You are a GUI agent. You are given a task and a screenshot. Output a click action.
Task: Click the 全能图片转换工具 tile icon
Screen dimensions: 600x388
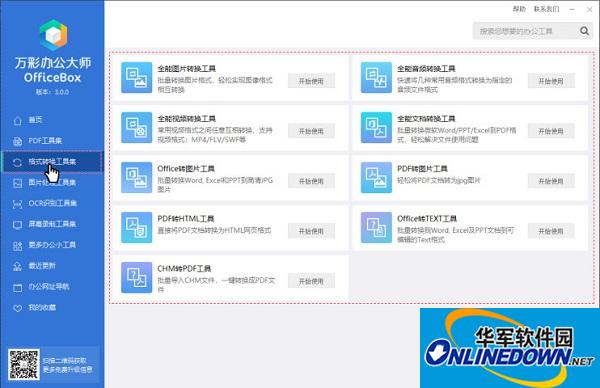click(137, 78)
